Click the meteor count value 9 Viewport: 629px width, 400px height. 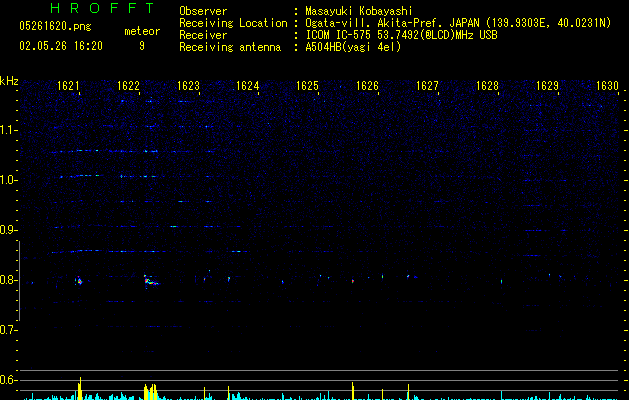[x=142, y=46]
